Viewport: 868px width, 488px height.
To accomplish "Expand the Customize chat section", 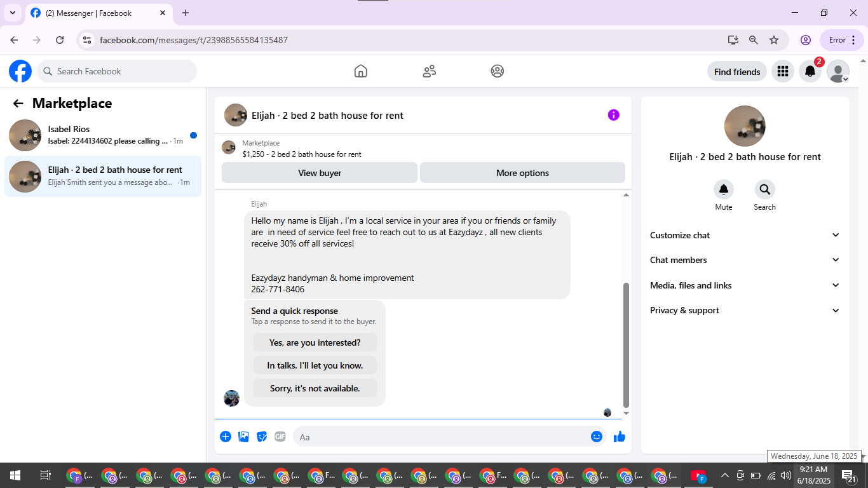I will 745,235.
